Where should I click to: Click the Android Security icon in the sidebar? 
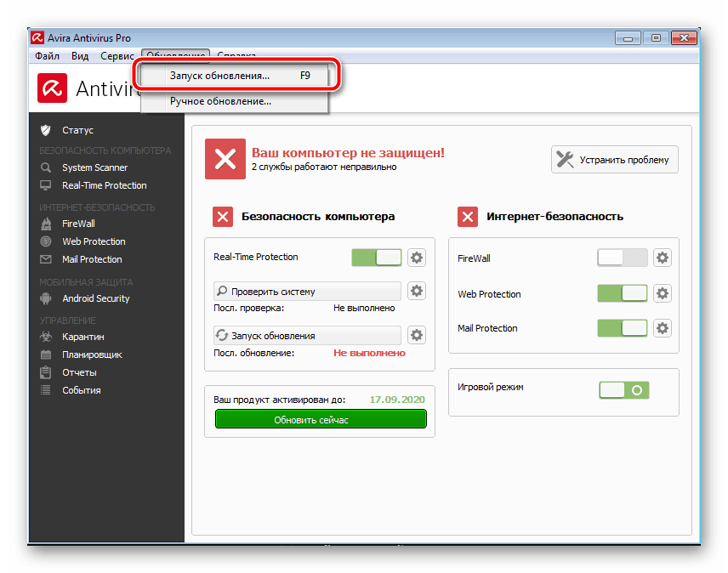coord(46,298)
